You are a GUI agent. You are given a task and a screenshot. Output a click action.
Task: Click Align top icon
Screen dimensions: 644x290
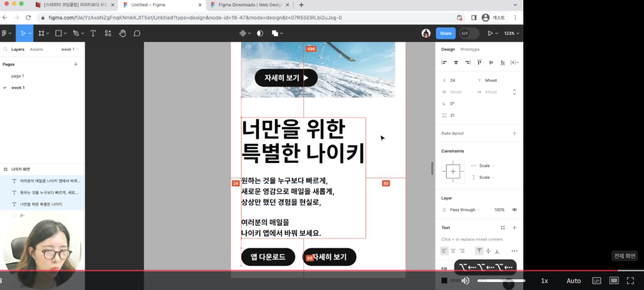click(x=480, y=62)
